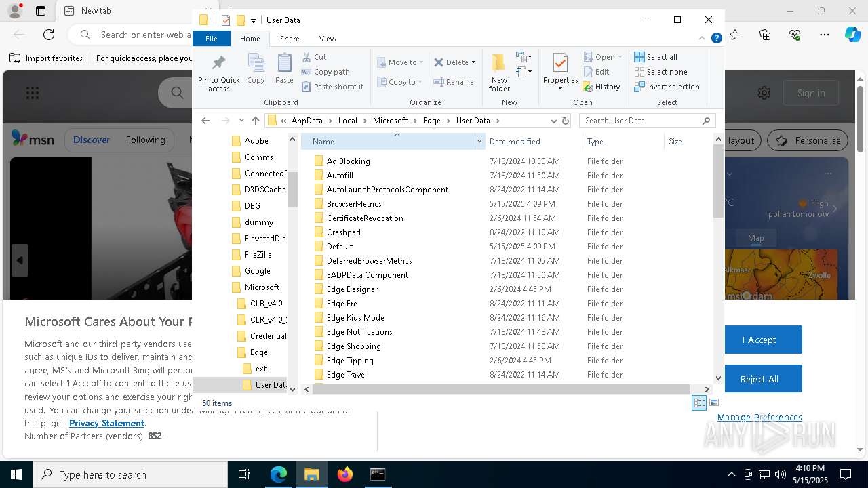Open Quick Access Toolbar customize arrow
The image size is (868, 488).
point(253,20)
